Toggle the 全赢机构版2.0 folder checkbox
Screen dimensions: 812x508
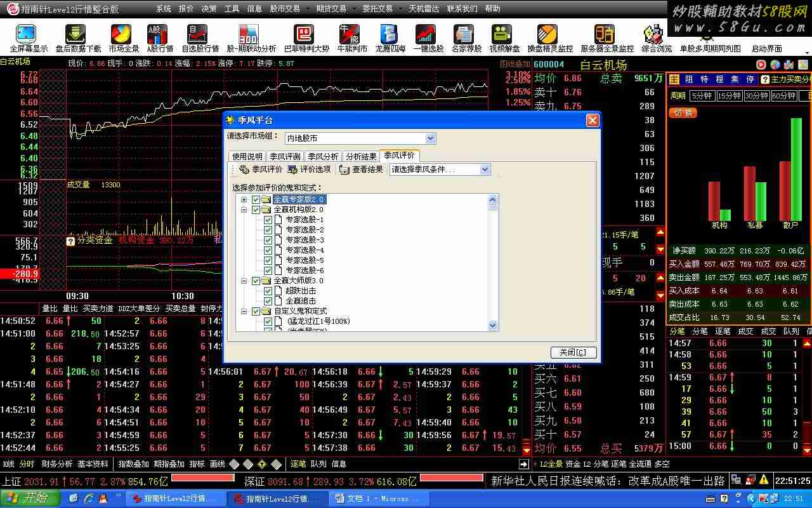pos(256,210)
